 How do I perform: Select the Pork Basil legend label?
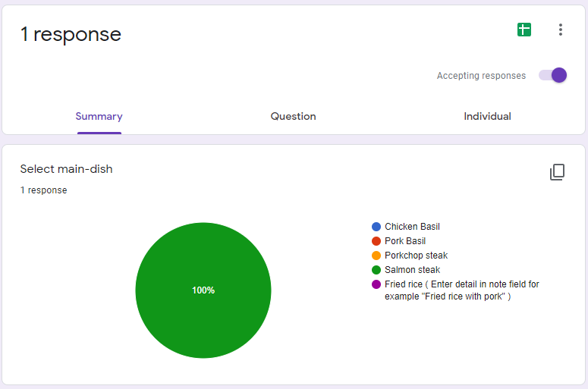tap(405, 241)
